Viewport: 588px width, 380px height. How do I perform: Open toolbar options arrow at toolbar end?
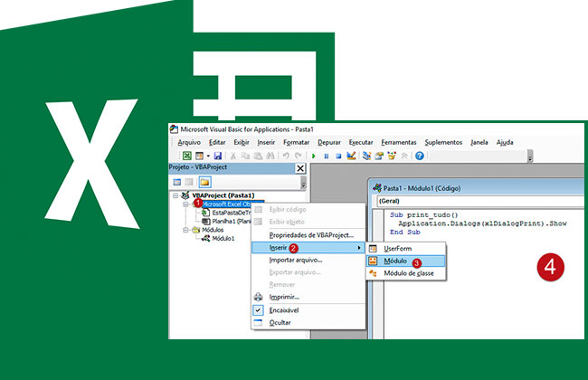point(530,156)
